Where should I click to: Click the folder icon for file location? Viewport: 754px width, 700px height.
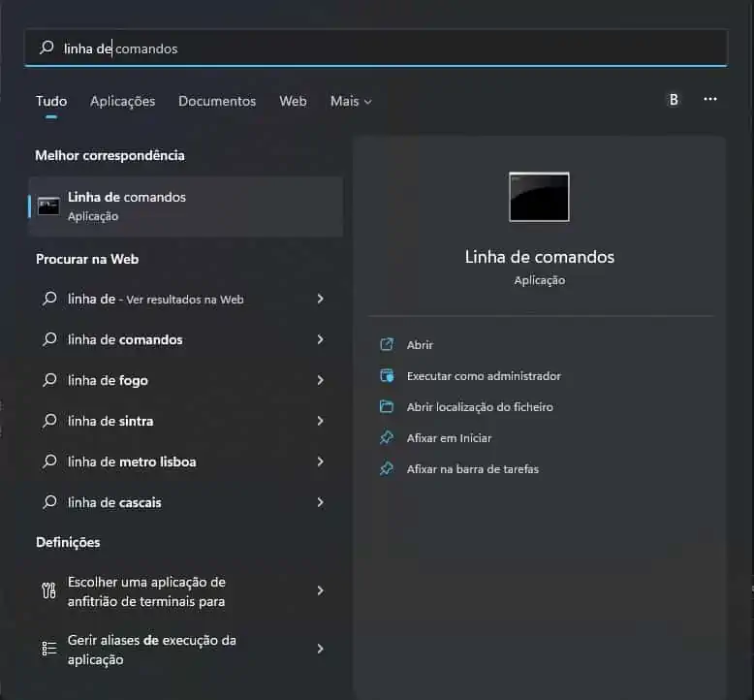(x=387, y=406)
